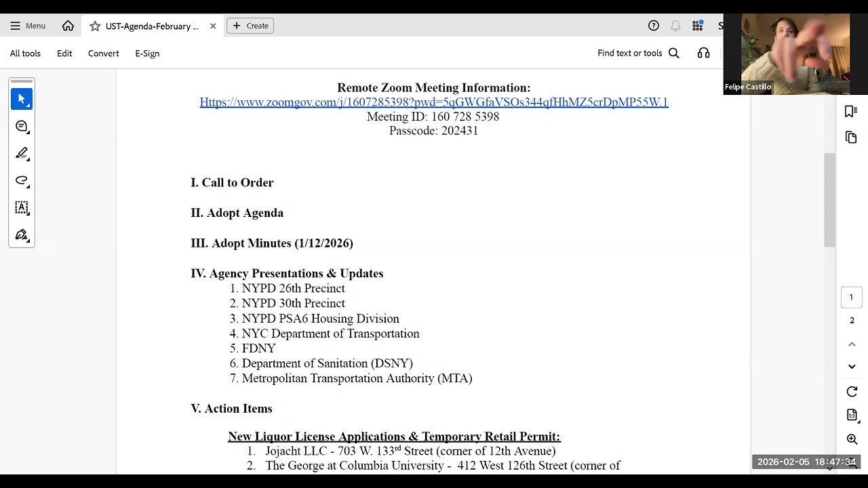Go to previous page with up chevron

coord(852,344)
